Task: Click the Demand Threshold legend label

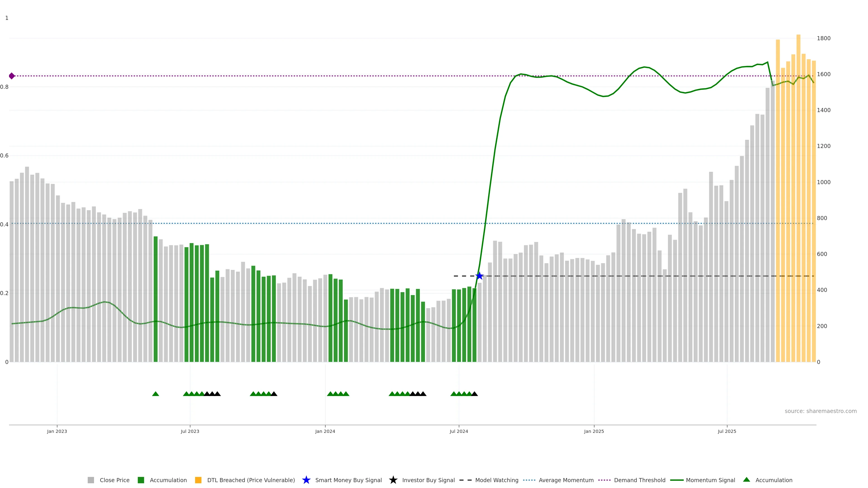Action: (639, 480)
